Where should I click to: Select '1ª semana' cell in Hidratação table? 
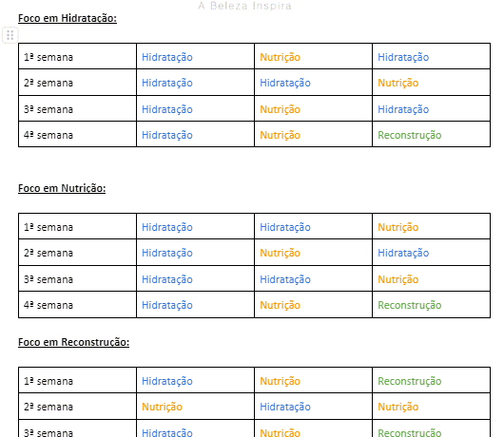tap(77, 56)
